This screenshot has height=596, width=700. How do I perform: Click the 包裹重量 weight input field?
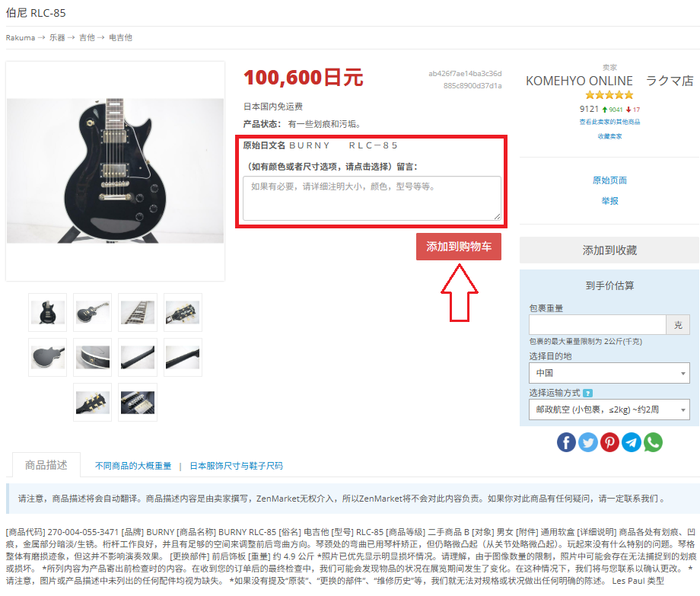click(x=597, y=324)
